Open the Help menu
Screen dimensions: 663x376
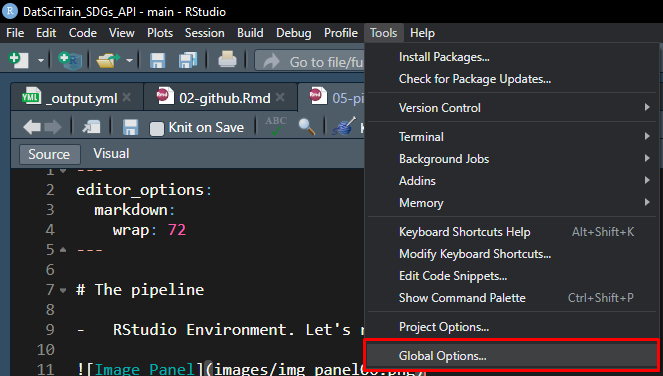click(422, 33)
